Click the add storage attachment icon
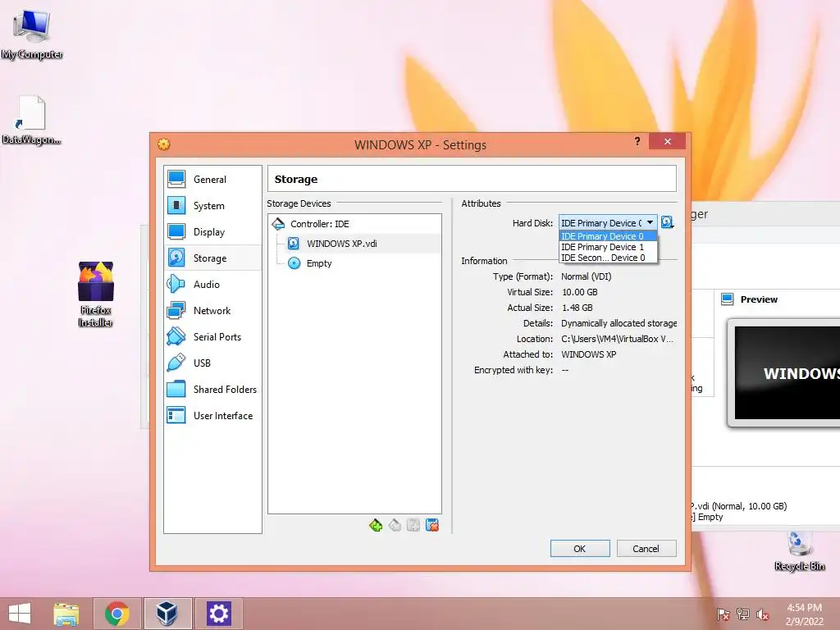The height and width of the screenshot is (630, 840). point(413,526)
